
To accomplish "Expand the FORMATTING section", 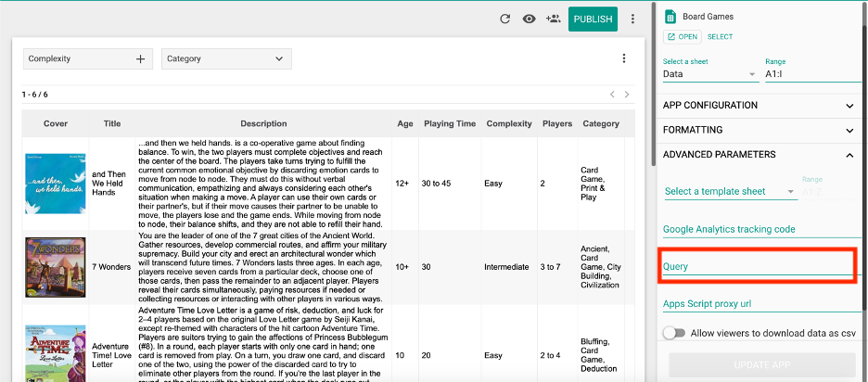I will pyautogui.click(x=759, y=130).
